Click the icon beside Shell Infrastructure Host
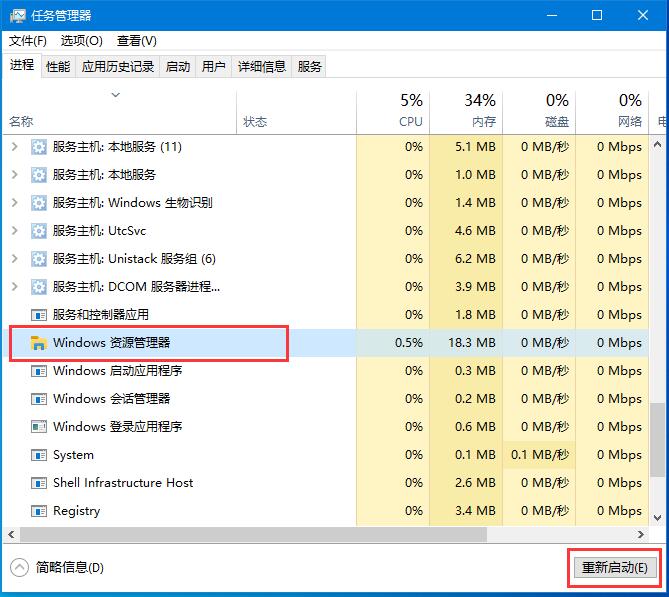Viewport: 669px width, 597px height. tap(39, 483)
